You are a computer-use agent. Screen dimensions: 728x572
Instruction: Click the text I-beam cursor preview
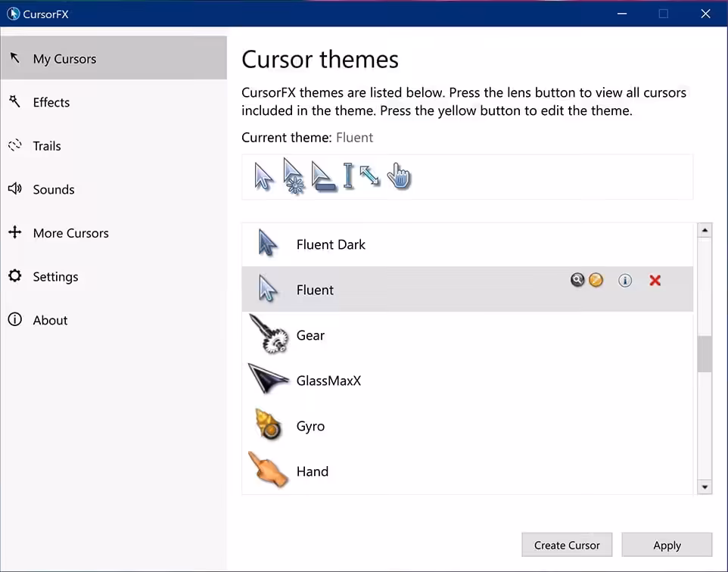(348, 176)
